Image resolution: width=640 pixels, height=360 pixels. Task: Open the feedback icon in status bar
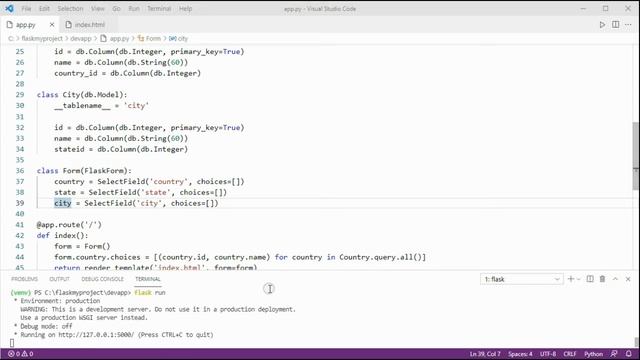tap(614, 354)
